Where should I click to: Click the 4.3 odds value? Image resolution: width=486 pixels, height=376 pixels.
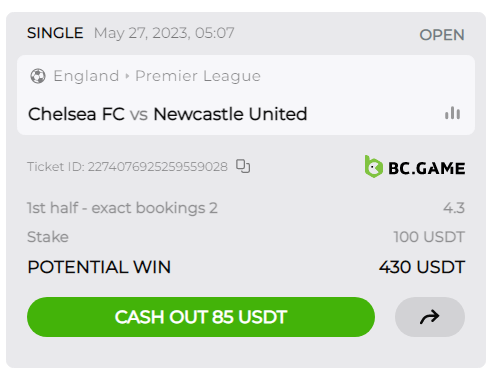click(x=454, y=208)
